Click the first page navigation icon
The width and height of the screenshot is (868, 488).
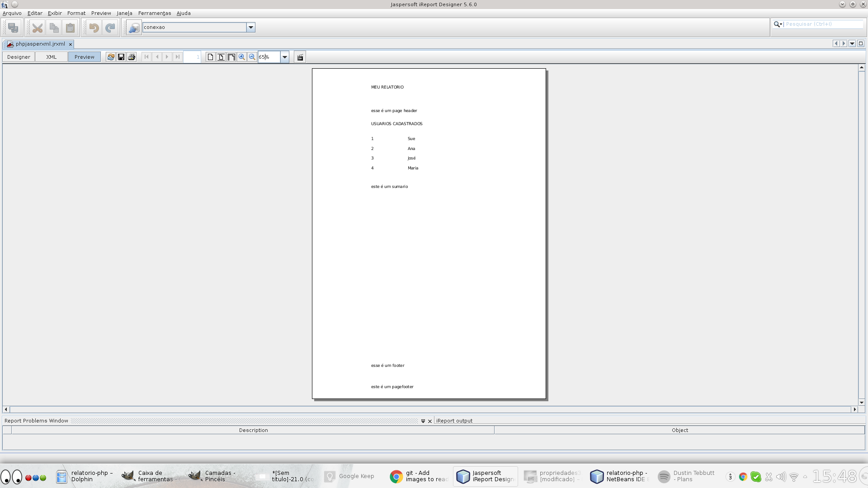(147, 56)
